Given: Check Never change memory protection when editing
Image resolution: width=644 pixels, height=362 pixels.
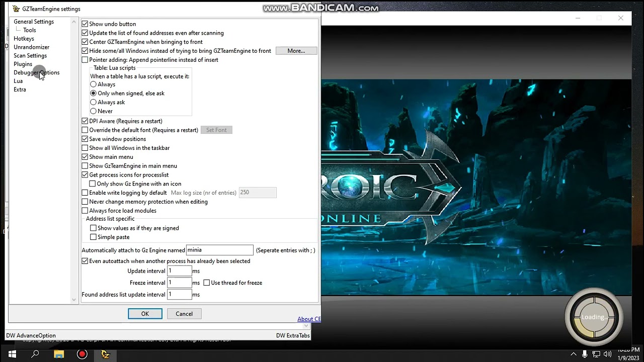Looking at the screenshot, I should [x=85, y=202].
